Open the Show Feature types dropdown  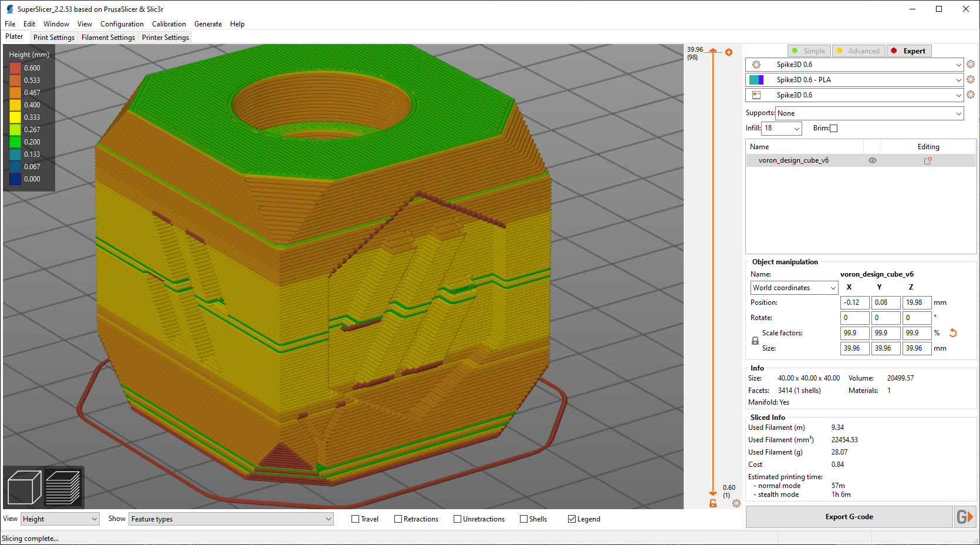pyautogui.click(x=231, y=519)
